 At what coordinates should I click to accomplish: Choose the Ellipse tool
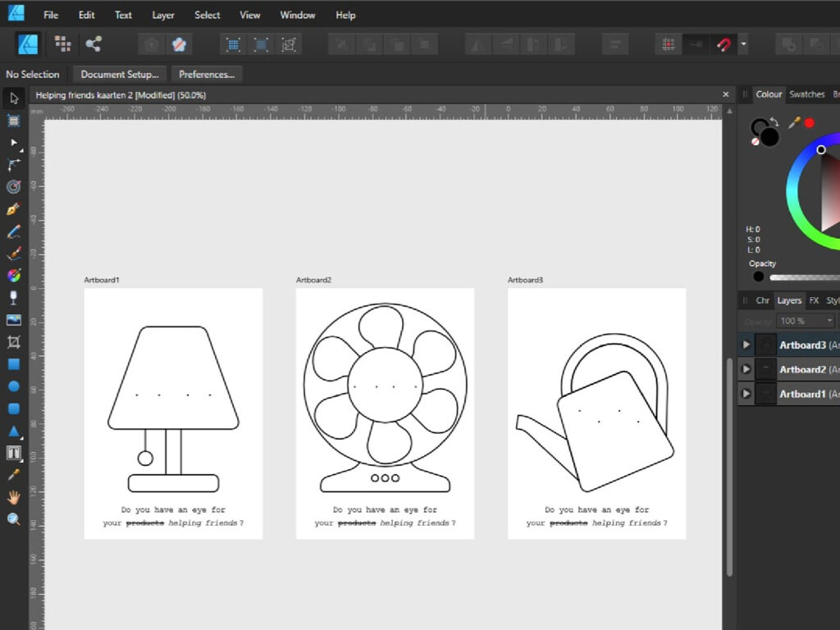pos(13,386)
